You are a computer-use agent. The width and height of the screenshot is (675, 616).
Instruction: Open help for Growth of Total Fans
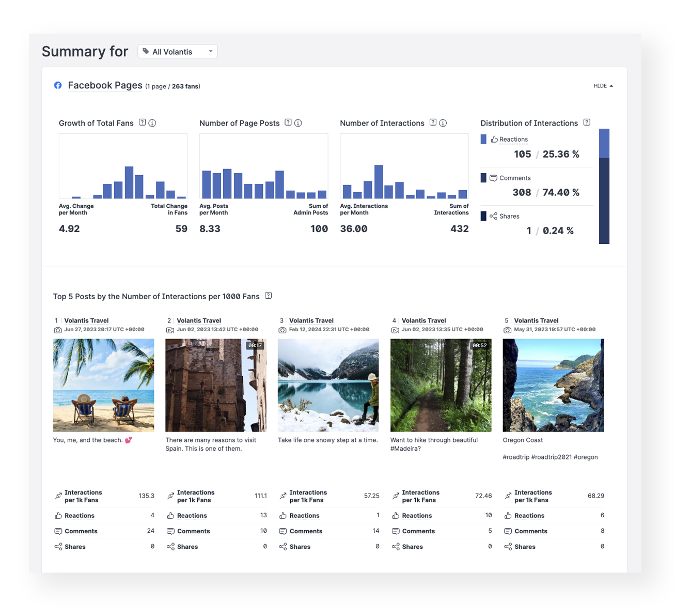click(142, 122)
